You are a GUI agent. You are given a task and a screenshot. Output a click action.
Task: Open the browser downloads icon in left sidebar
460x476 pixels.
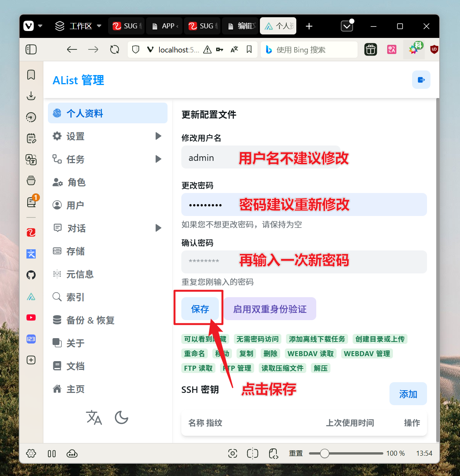click(31, 96)
